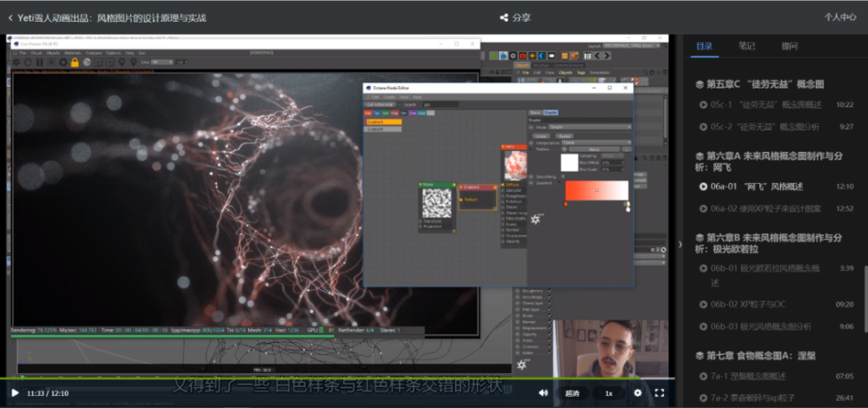This screenshot has width=868, height=408.
Task: Open the Create menu in Node Editor
Action: [389, 97]
